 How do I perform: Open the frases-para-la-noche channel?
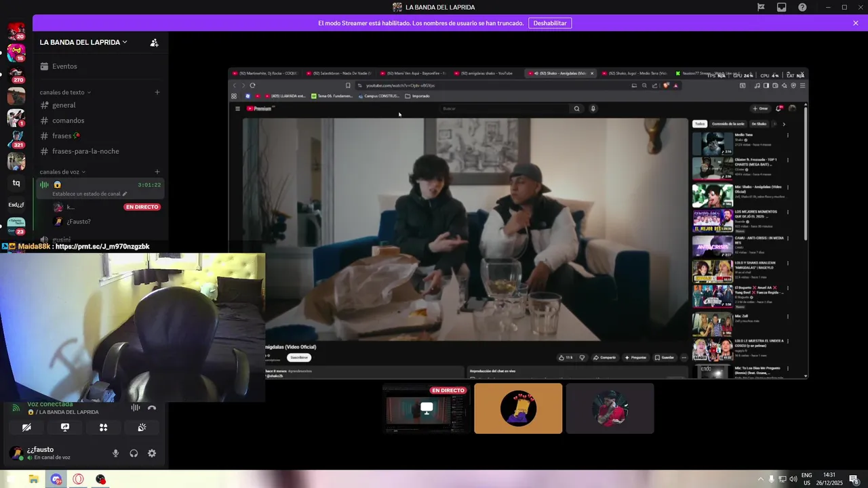[100, 151]
